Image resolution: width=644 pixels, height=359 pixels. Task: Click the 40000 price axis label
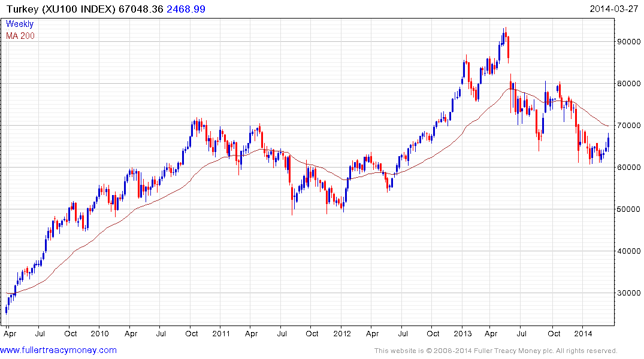coord(629,251)
